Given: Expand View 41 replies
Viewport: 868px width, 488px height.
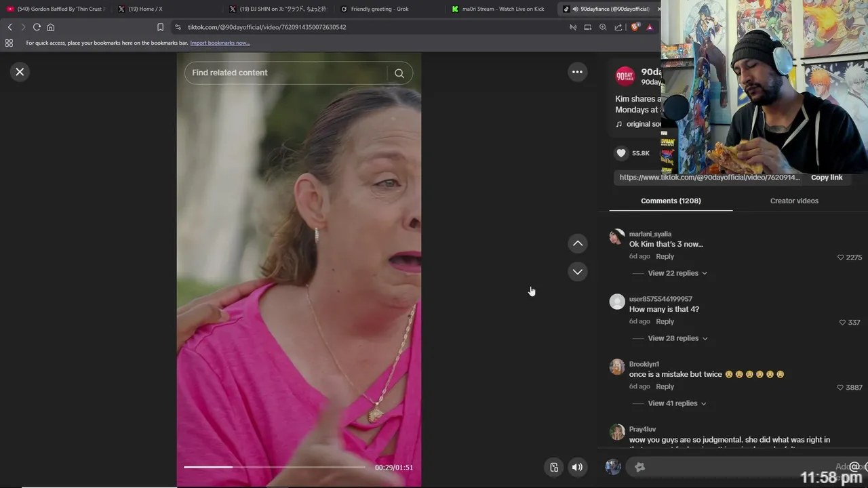Looking at the screenshot, I should [x=677, y=403].
